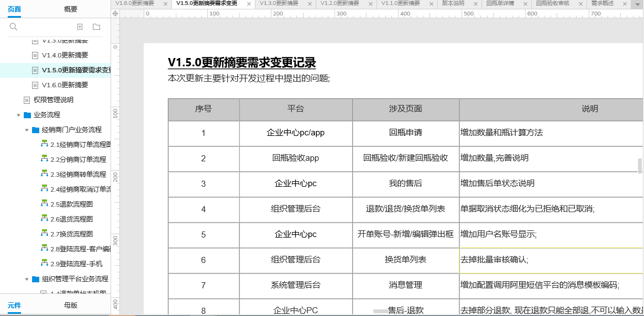This screenshot has height=316, width=644.
Task: Collapse the 组织管理平台业务流程 folder
Action: pyautogui.click(x=27, y=280)
